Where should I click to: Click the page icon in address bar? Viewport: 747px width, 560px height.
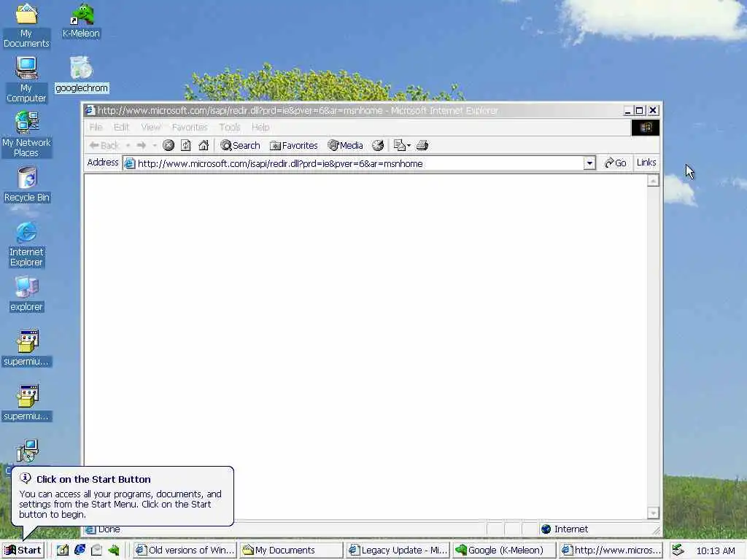[129, 163]
